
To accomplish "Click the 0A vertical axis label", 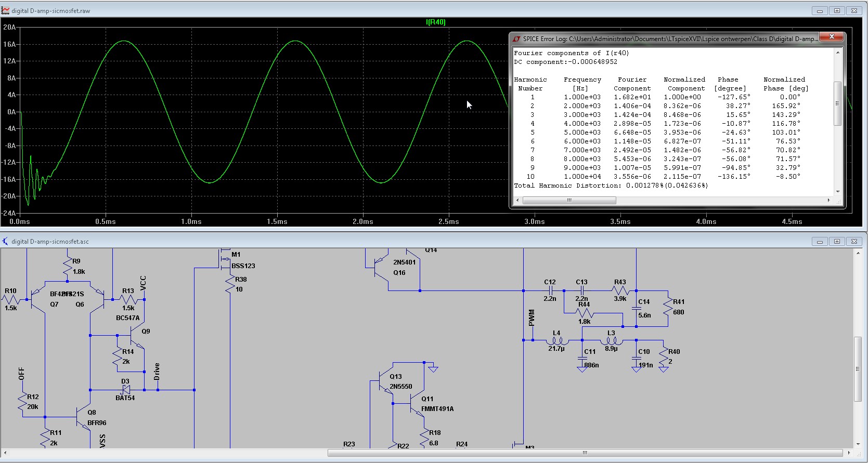I will (11, 112).
